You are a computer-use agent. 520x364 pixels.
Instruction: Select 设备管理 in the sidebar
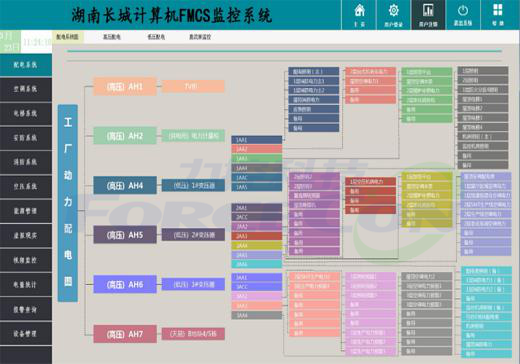pyautogui.click(x=26, y=334)
